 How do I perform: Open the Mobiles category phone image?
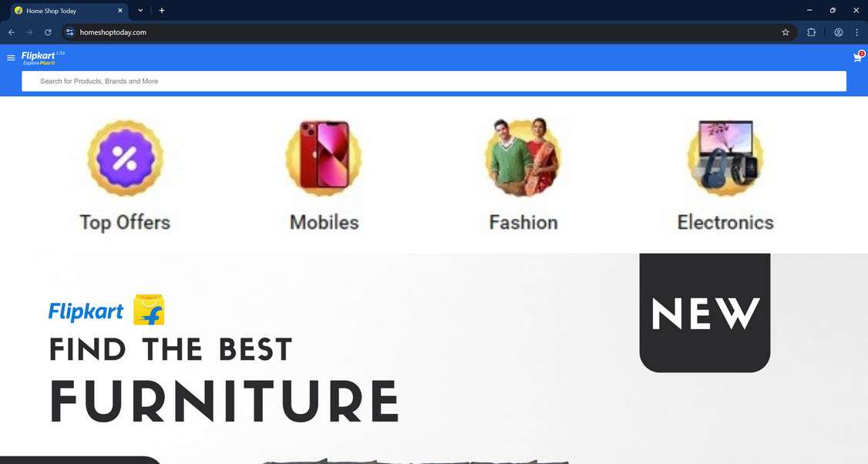[325, 156]
